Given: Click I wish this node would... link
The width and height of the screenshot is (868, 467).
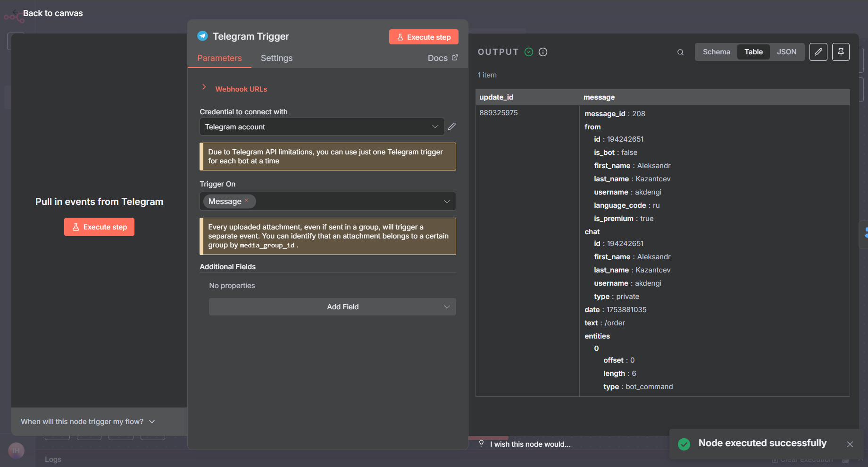Looking at the screenshot, I should point(530,444).
